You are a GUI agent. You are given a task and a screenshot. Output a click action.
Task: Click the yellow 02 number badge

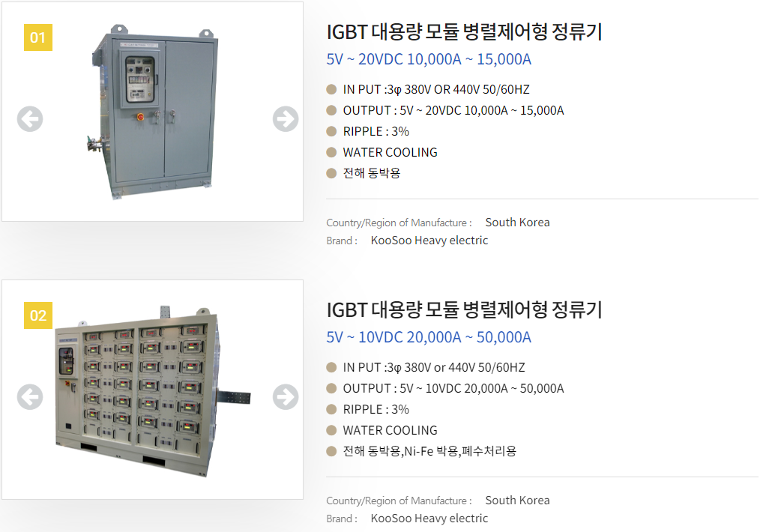tap(37, 315)
